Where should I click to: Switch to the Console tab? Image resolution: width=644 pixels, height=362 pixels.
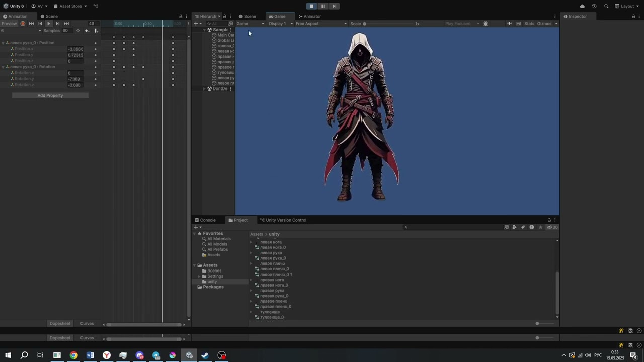[x=205, y=220]
